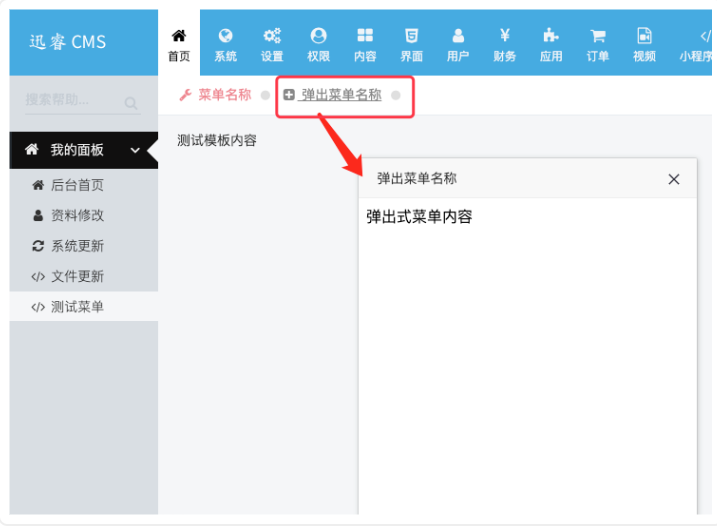Open the 订单 shopping cart menu
717x528 pixels.
pos(598,45)
